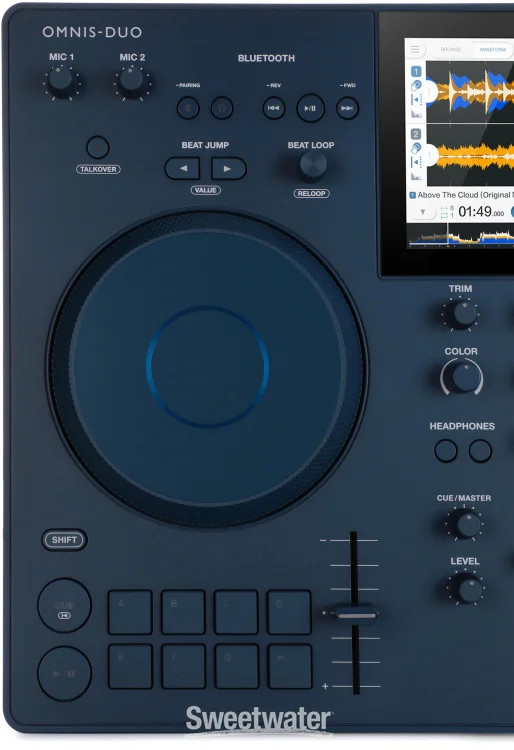Hit the deck CUE button
Image resolution: width=514 pixels, height=750 pixels.
tap(65, 606)
